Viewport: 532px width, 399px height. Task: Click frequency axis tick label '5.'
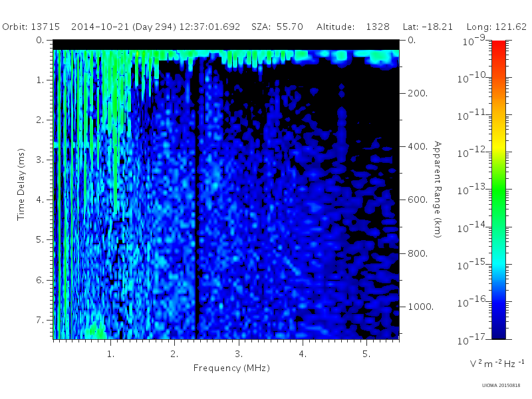366,354
